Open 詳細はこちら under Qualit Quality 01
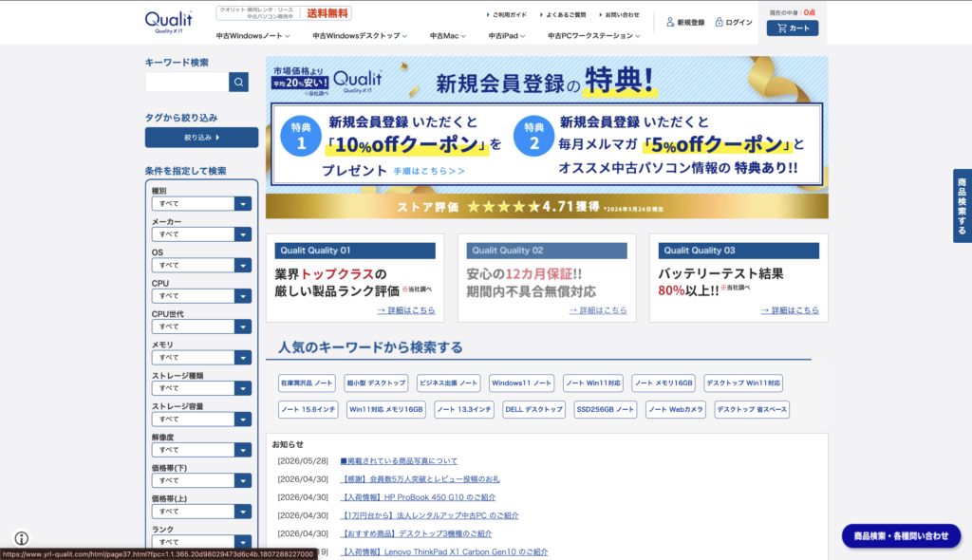 [x=406, y=310]
